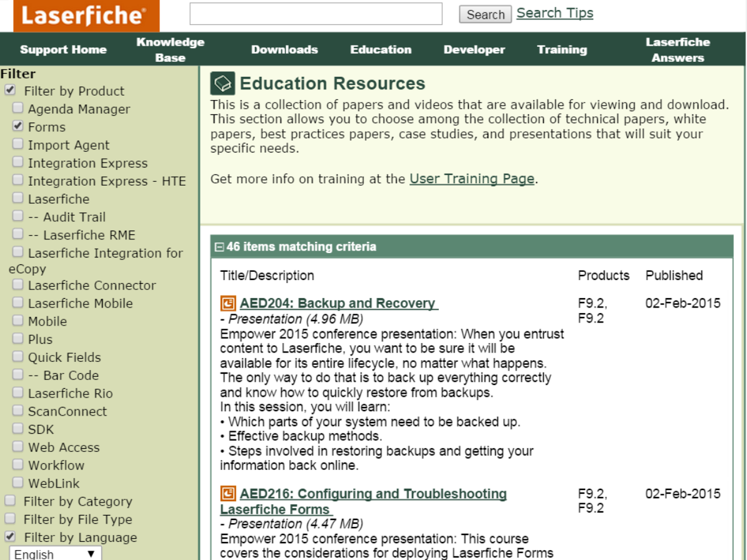This screenshot has width=747, height=560.
Task: Check the Laserfiche Rio filter
Action: [x=18, y=392]
